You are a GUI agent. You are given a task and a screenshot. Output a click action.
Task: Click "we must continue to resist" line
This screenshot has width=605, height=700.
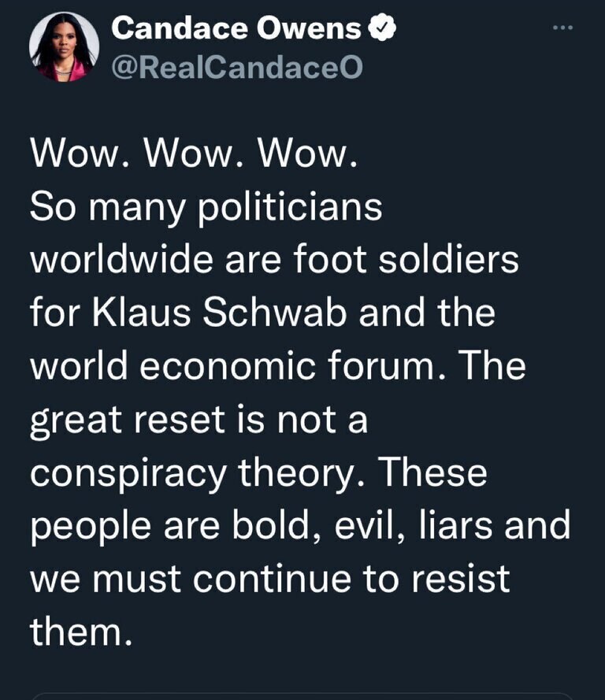(270, 580)
